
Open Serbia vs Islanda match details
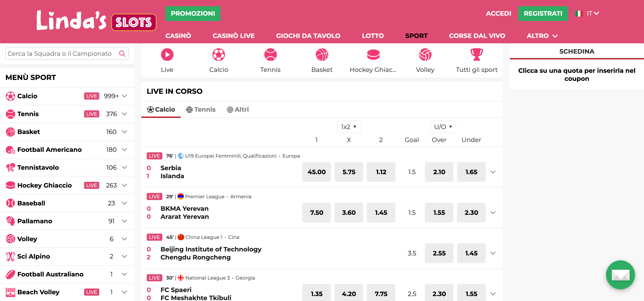click(172, 172)
